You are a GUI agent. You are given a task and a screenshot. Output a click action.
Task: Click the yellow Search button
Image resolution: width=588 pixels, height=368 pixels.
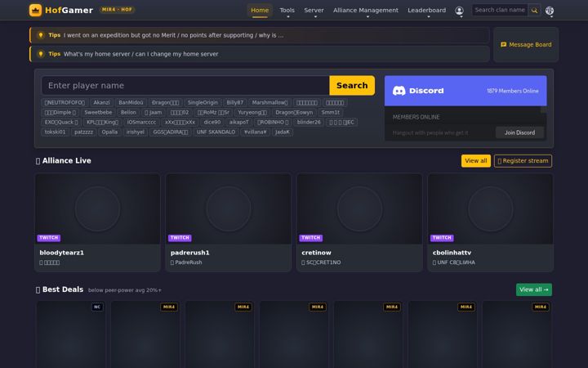(352, 86)
